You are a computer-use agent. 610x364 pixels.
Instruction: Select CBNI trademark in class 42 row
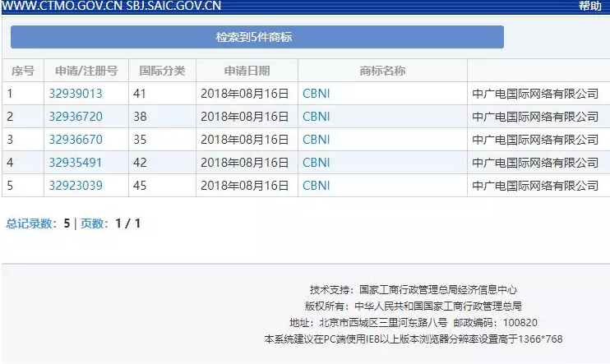pos(316,163)
